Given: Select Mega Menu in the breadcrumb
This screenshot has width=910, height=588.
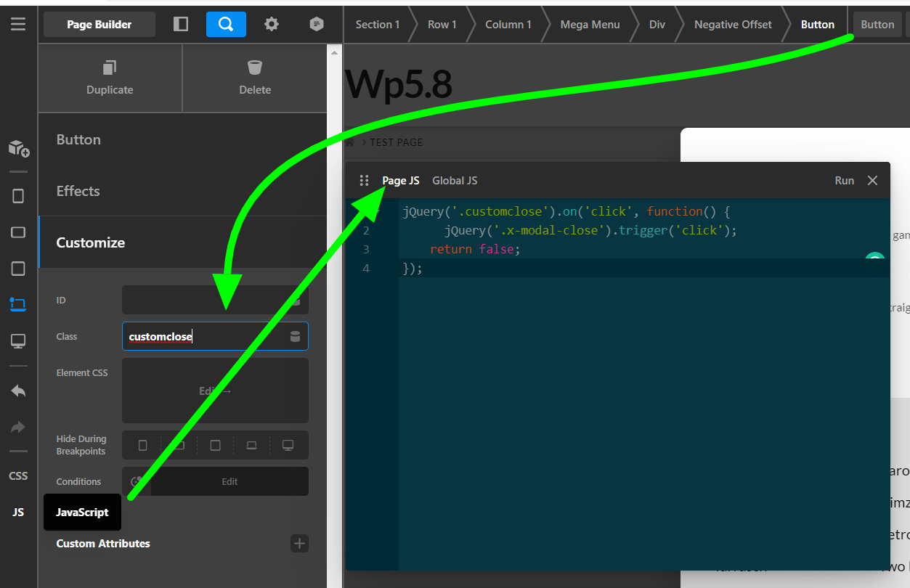Looking at the screenshot, I should 590,24.
